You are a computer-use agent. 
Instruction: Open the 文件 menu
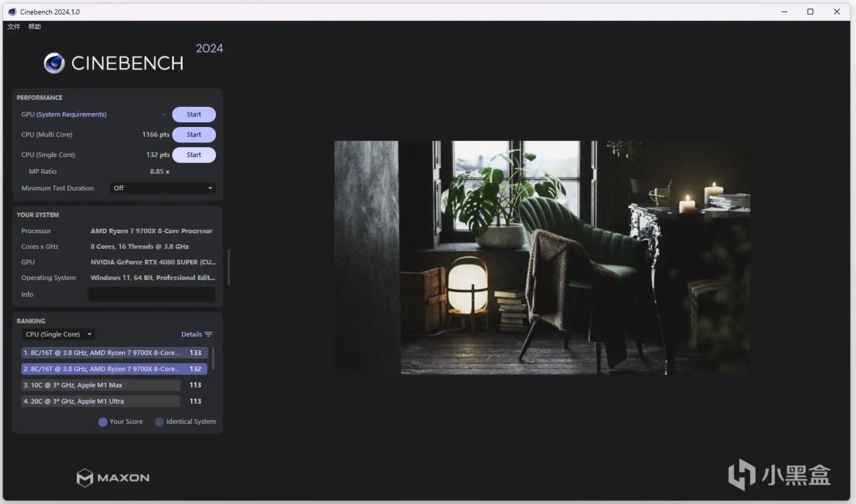pyautogui.click(x=14, y=27)
